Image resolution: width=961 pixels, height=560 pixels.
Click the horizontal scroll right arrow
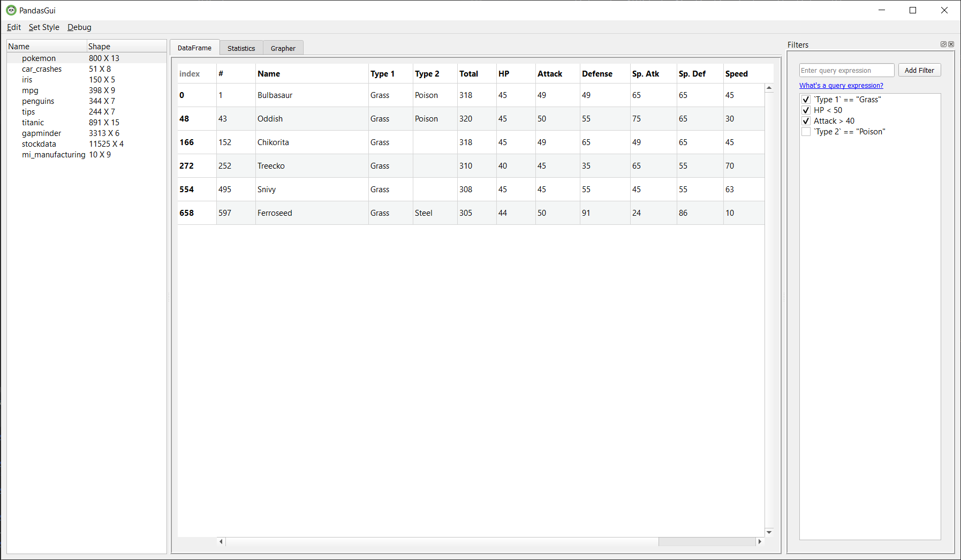tap(760, 542)
